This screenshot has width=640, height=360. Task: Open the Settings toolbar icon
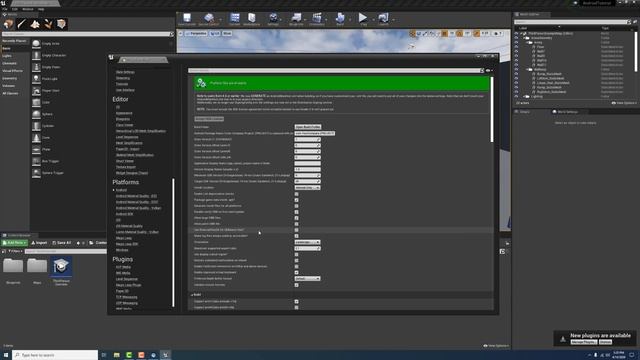tap(273, 18)
